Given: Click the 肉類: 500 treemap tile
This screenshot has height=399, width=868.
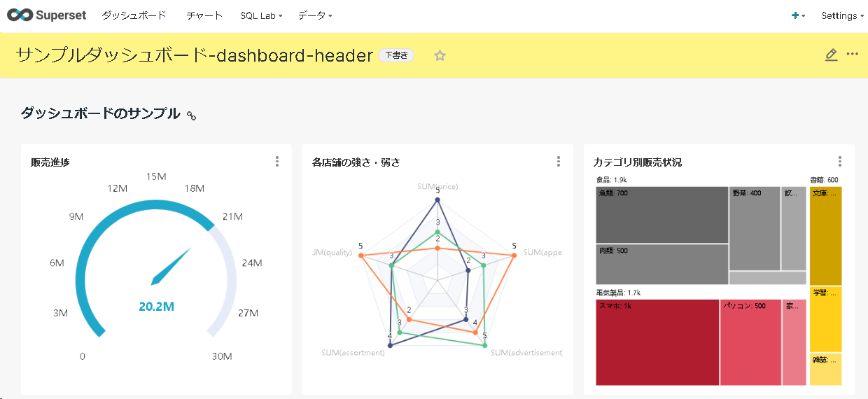Looking at the screenshot, I should (662, 264).
